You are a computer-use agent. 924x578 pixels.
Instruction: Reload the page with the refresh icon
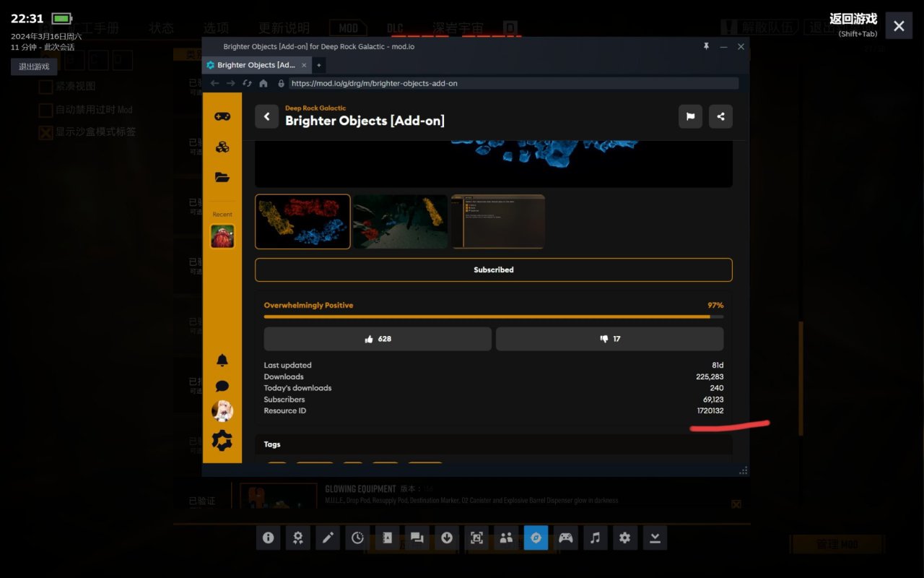[247, 83]
